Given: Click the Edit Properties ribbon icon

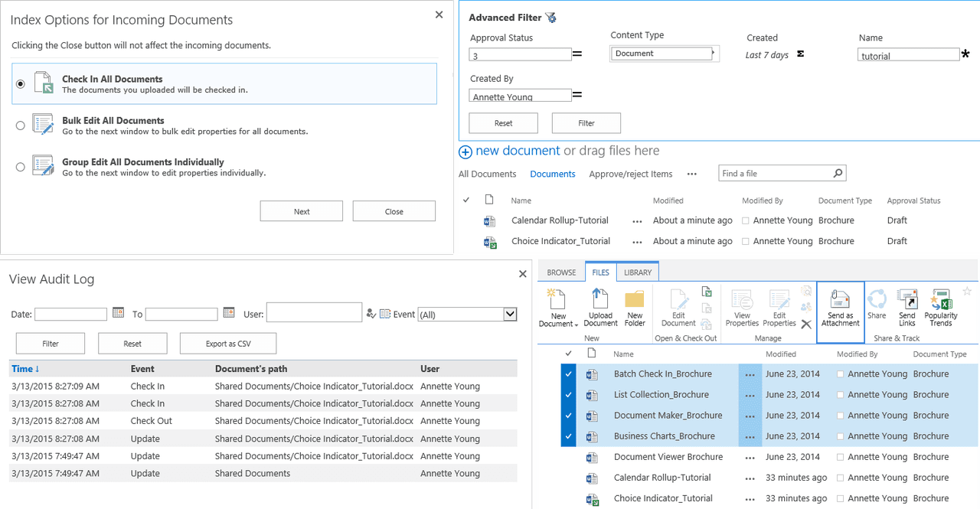Looking at the screenshot, I should pyautogui.click(x=779, y=299).
